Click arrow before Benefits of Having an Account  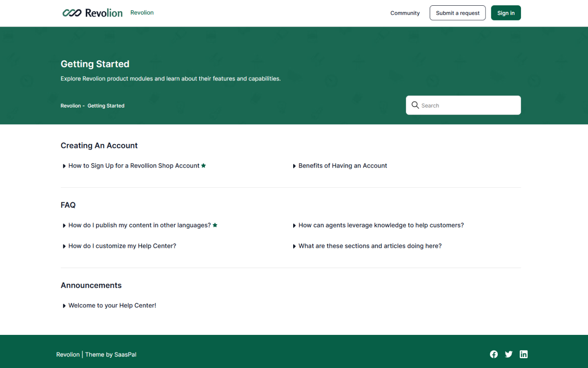point(294,166)
